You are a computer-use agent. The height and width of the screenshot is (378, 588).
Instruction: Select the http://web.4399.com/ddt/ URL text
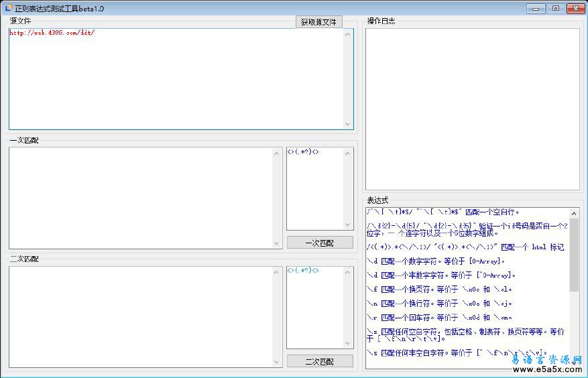(x=52, y=33)
